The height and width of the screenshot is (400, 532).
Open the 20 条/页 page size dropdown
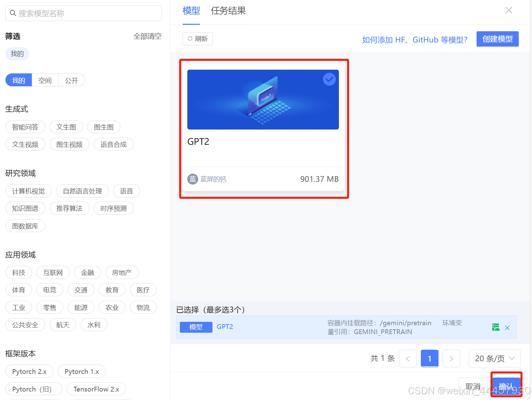(x=495, y=359)
